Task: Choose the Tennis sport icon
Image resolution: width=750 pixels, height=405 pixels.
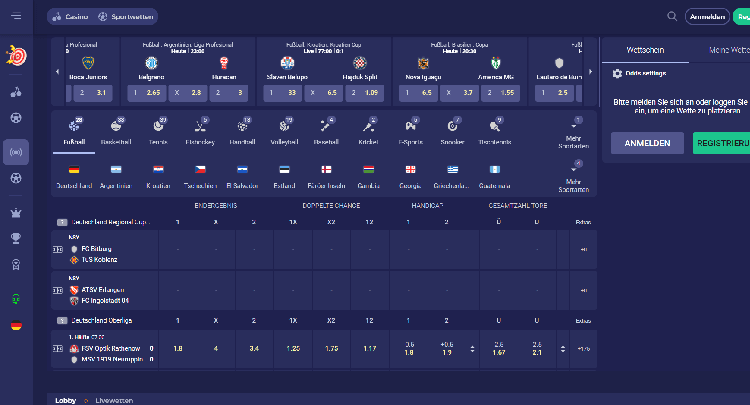Action: point(160,127)
